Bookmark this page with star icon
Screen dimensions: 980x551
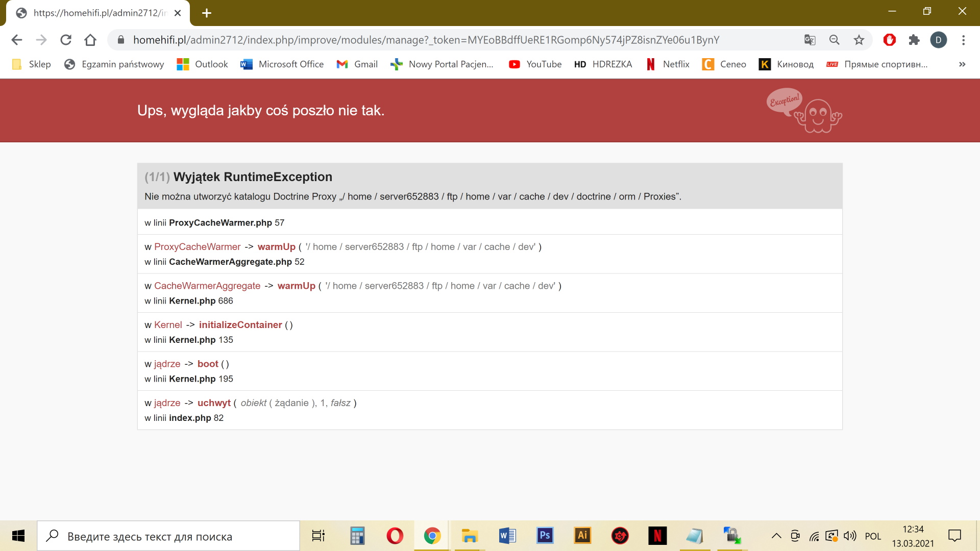click(x=859, y=40)
